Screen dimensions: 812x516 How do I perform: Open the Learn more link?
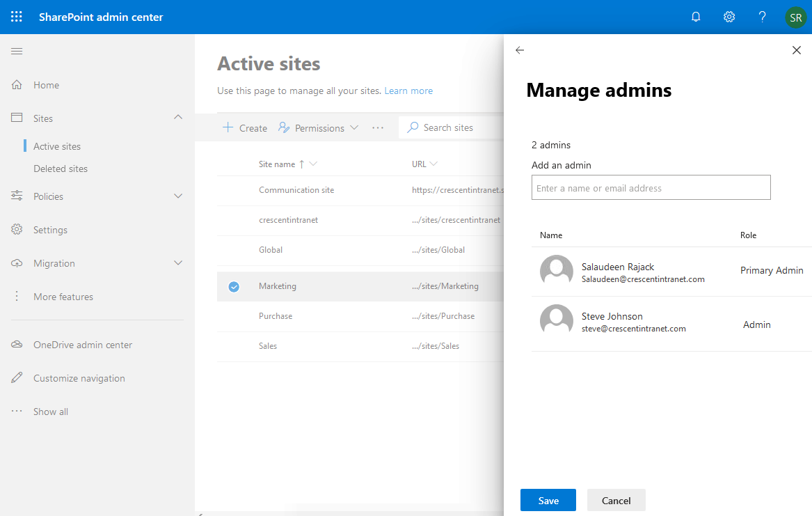tap(408, 91)
